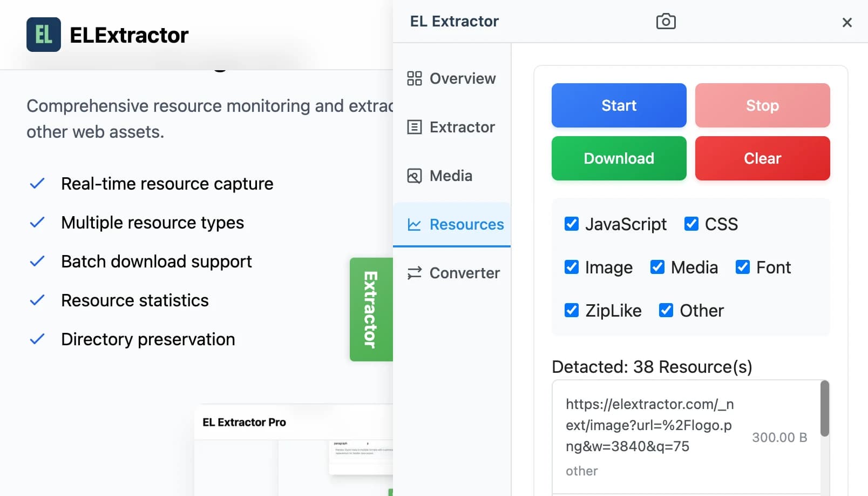868x496 pixels.
Task: Click the Stop button
Action: coord(762,105)
